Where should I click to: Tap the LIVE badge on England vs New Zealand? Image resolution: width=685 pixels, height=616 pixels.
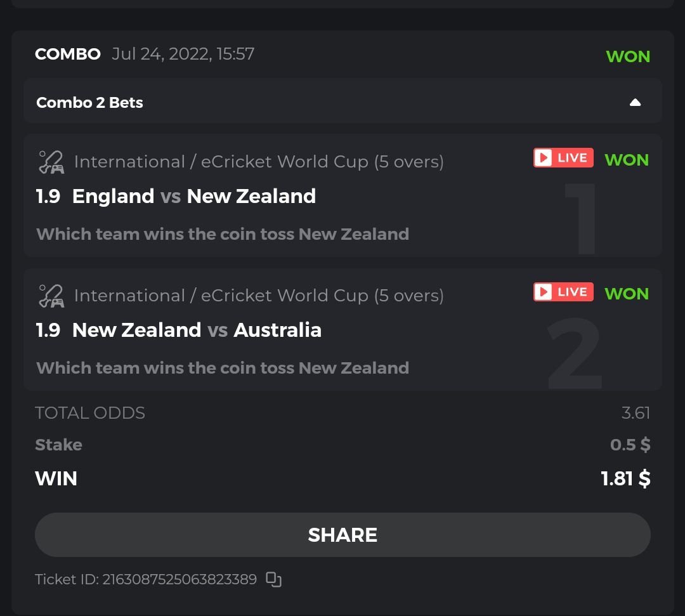[563, 158]
